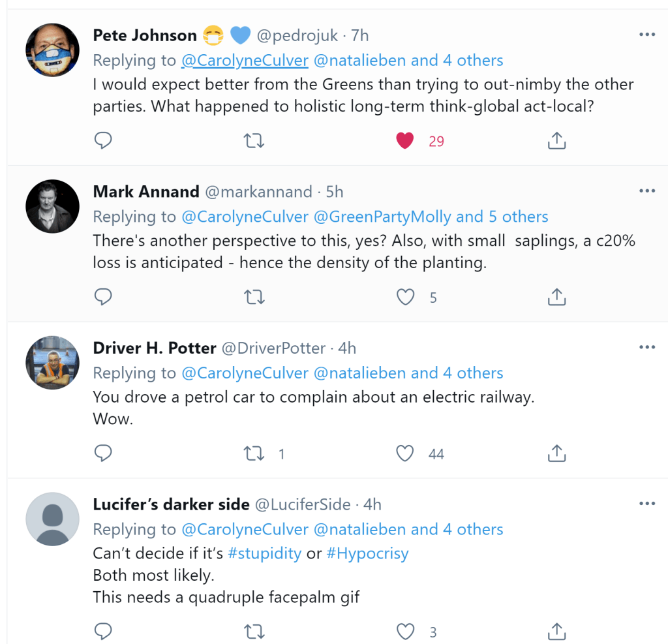Retweet Pete Johnson's tweet

pyautogui.click(x=254, y=141)
